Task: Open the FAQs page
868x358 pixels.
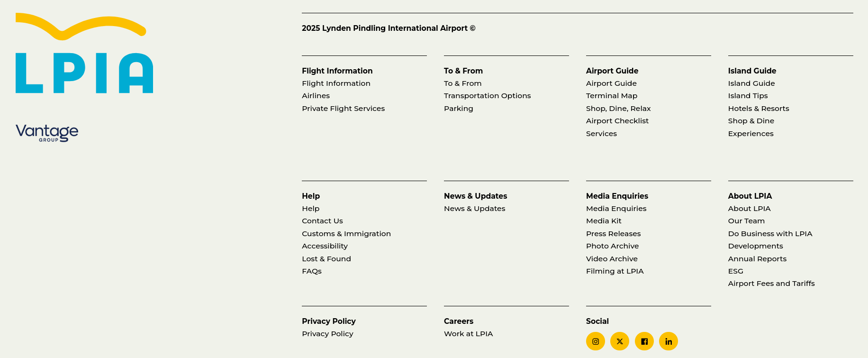Action: [311, 271]
